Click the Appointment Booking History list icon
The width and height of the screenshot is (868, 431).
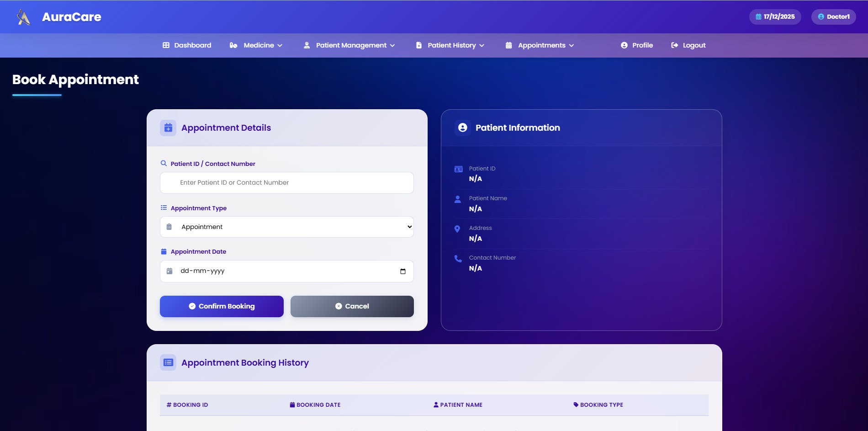168,362
